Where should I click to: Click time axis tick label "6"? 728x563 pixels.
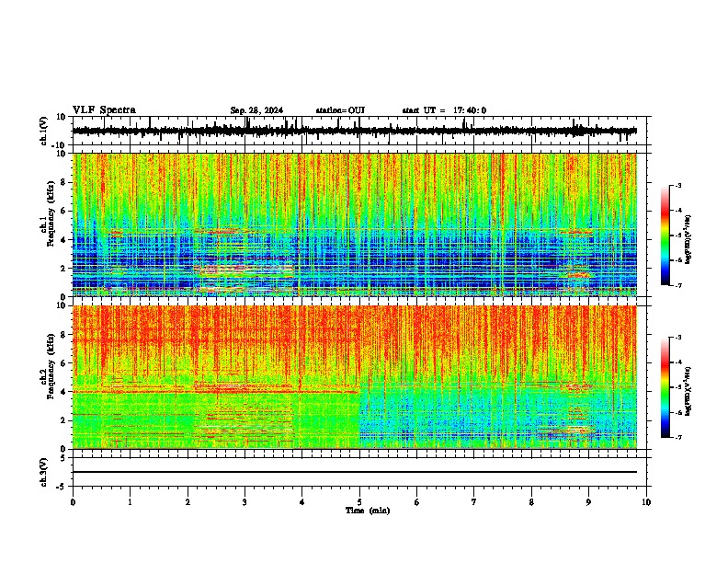[x=417, y=502]
